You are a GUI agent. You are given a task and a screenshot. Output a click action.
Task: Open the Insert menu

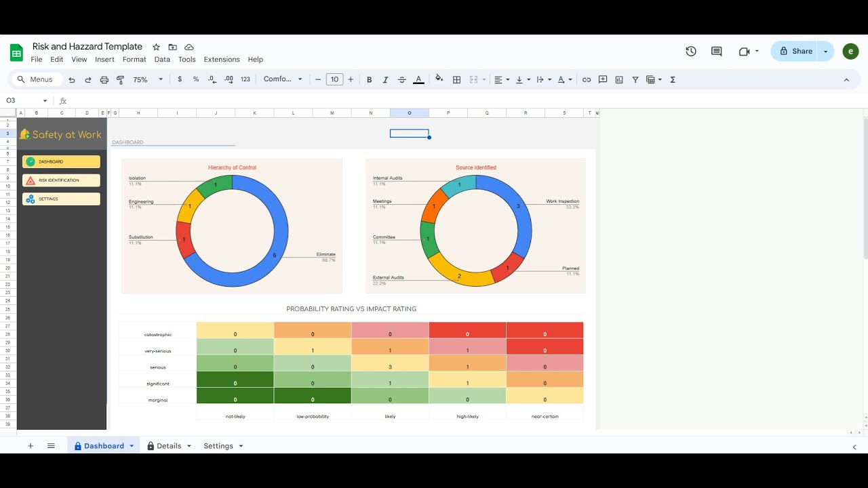104,59
